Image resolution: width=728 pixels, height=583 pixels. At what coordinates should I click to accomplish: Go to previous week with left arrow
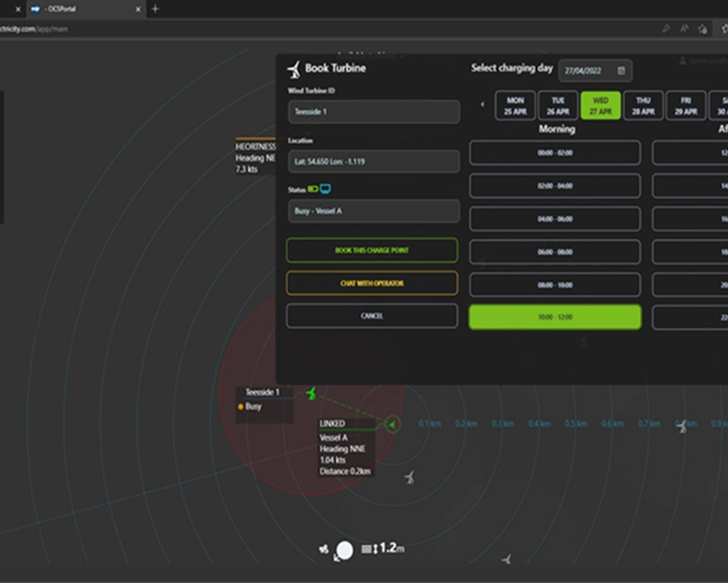483,104
